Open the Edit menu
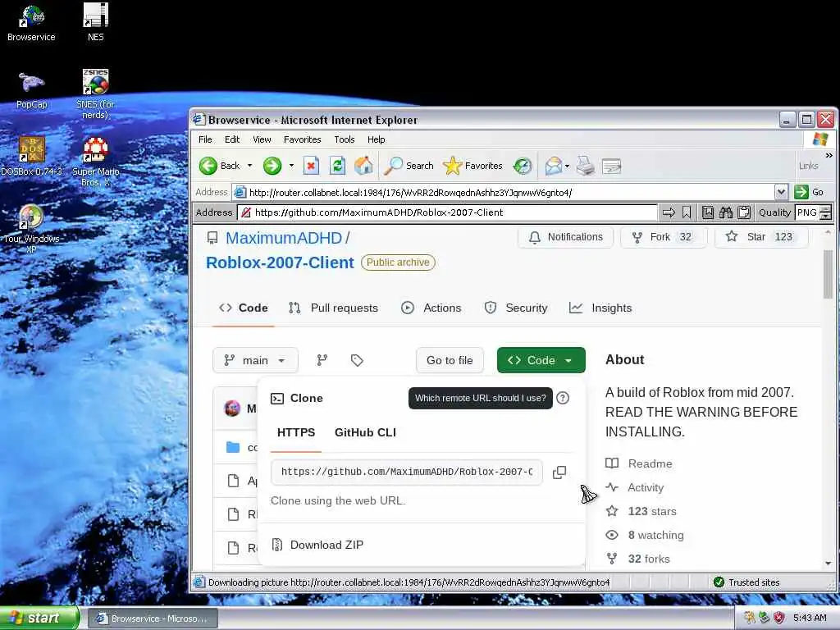The width and height of the screenshot is (840, 630). coord(232,139)
